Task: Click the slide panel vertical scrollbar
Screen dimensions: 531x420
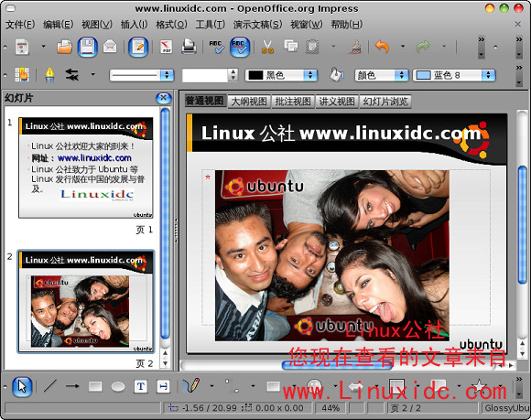Action: [165, 223]
